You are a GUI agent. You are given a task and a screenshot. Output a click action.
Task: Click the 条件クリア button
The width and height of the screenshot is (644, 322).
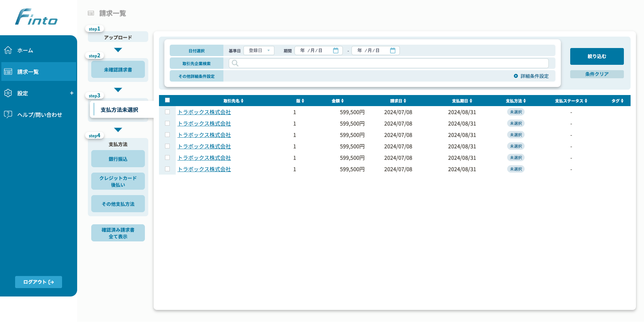[x=597, y=74]
